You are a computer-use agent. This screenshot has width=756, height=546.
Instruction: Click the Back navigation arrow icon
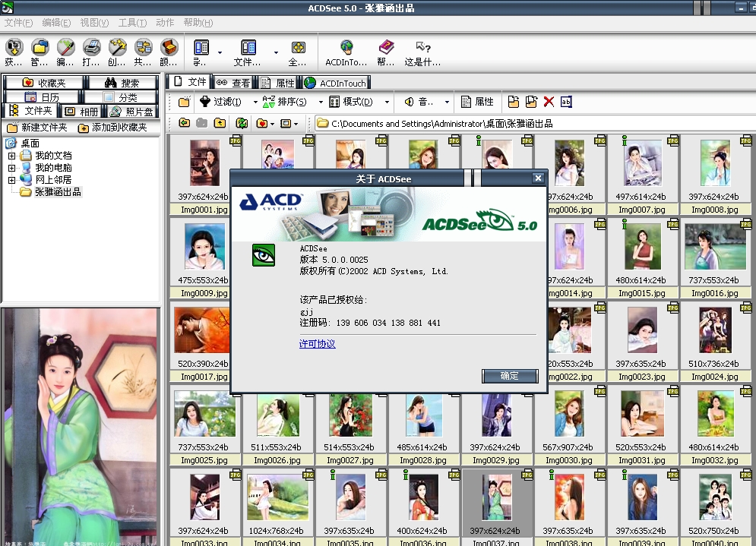pos(184,123)
